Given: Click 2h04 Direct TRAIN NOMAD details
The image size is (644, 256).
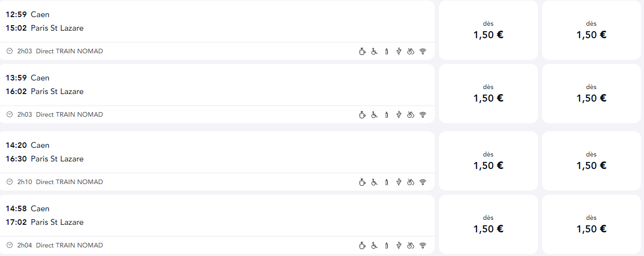Looking at the screenshot, I should point(60,245).
